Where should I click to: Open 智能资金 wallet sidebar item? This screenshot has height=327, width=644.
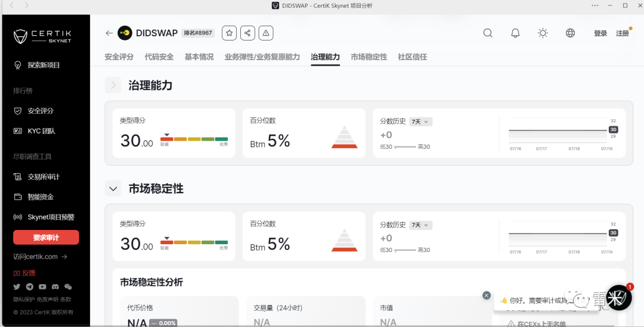coord(33,197)
